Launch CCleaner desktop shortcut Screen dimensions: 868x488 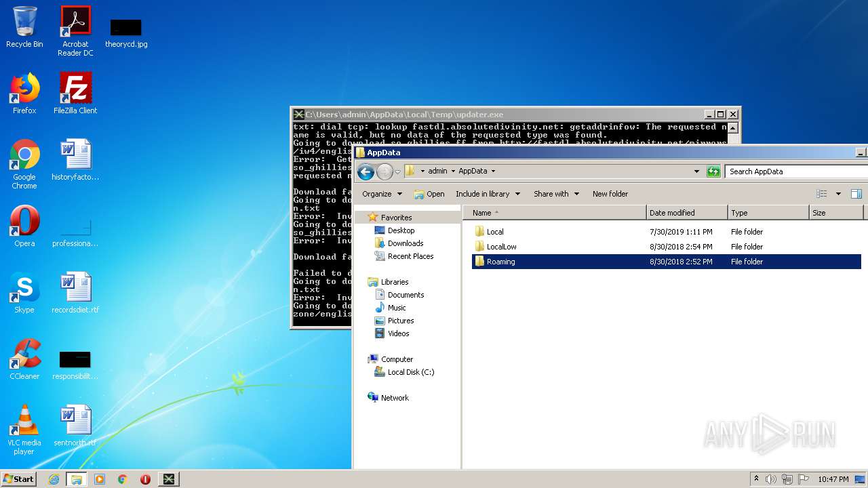point(24,360)
